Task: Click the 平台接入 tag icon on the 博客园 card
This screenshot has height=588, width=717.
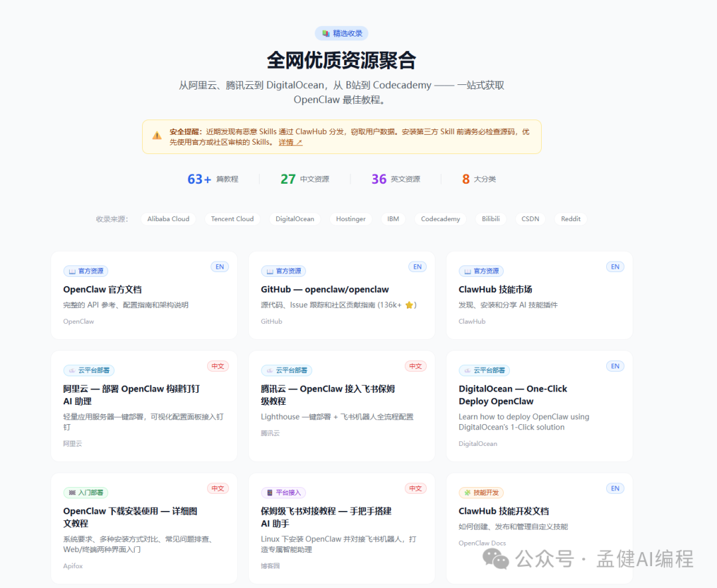Action: tap(270, 492)
